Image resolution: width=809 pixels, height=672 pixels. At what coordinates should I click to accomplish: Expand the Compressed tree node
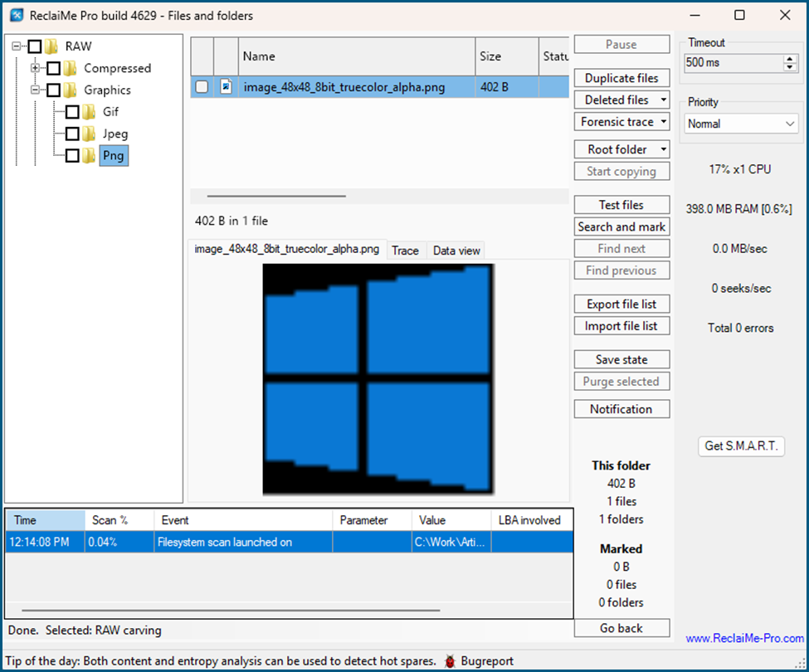click(35, 68)
